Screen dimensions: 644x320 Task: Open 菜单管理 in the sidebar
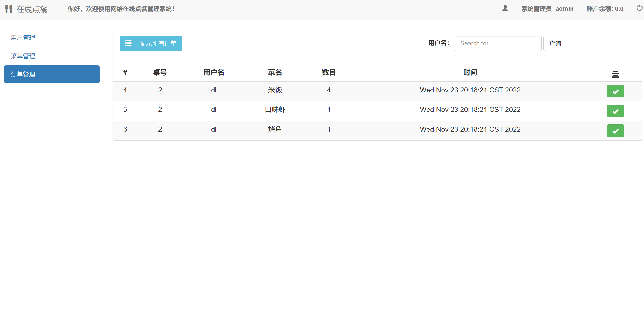tap(23, 56)
